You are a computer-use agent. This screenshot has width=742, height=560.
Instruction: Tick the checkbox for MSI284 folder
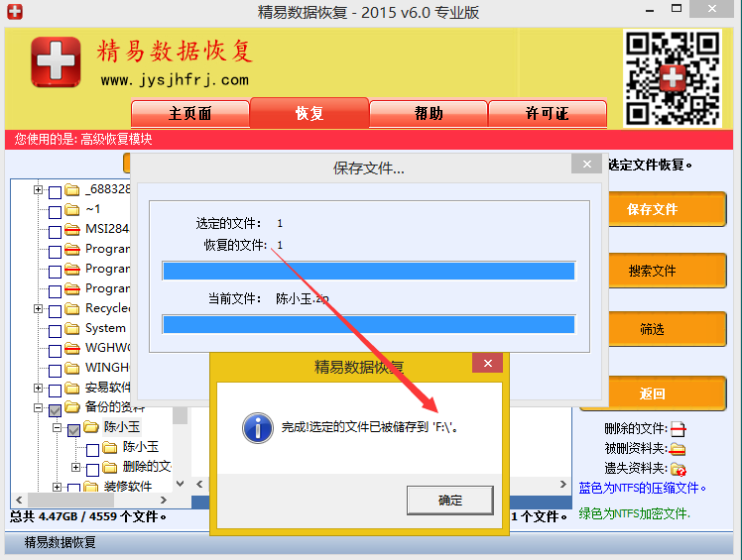coord(55,232)
